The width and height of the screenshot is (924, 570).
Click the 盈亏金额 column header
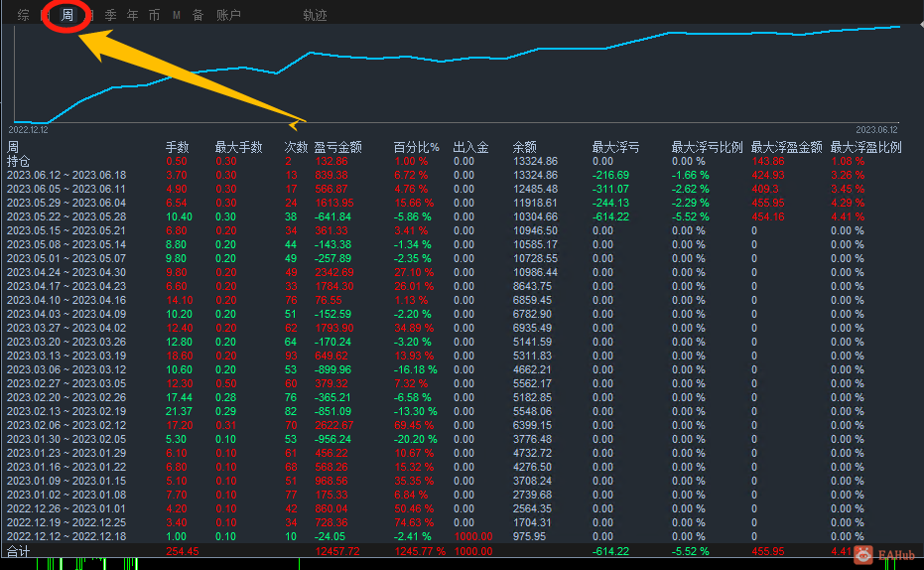pos(337,147)
